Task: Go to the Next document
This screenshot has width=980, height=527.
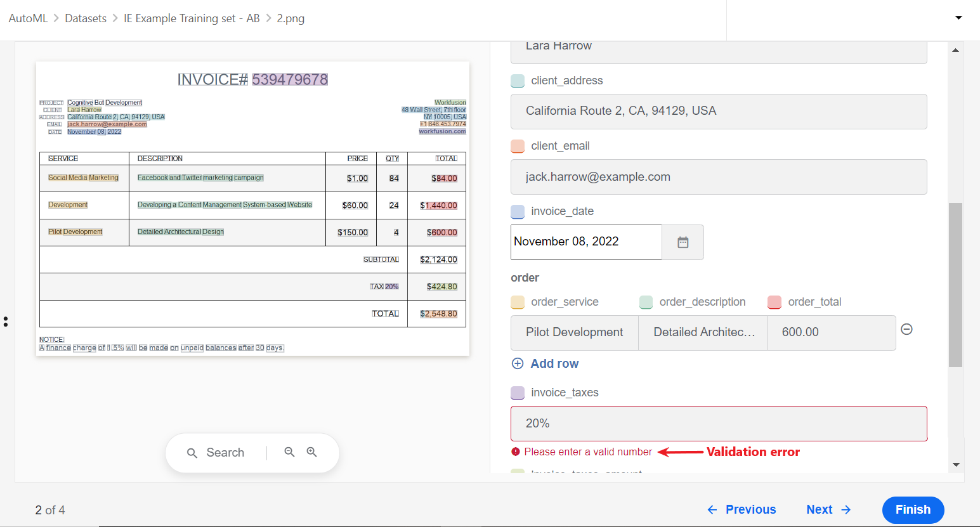Action: (828, 509)
